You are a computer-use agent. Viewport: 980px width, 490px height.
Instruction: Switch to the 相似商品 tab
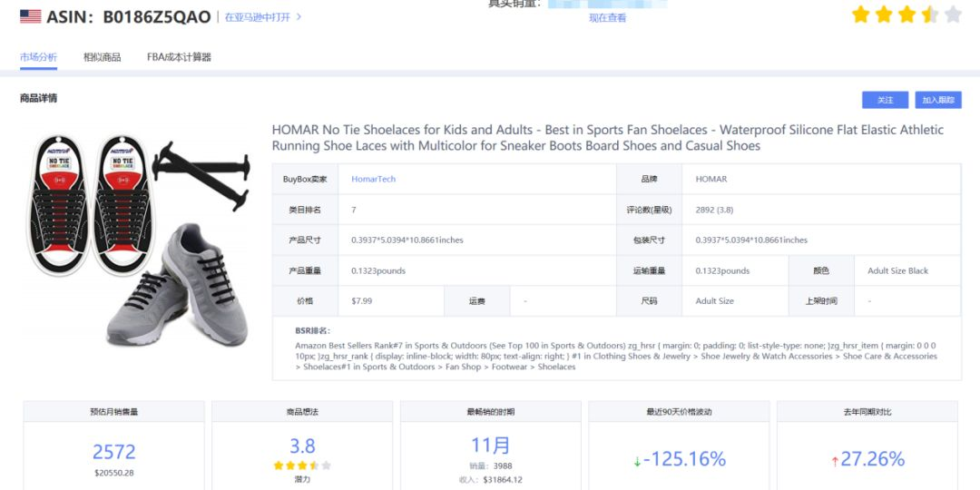[102, 57]
